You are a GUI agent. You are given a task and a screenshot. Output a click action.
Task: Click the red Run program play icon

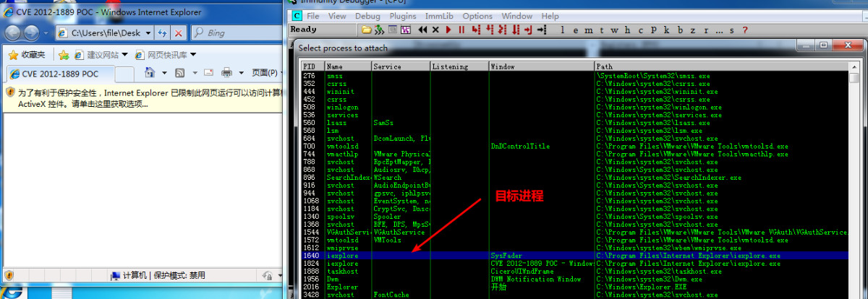point(448,30)
